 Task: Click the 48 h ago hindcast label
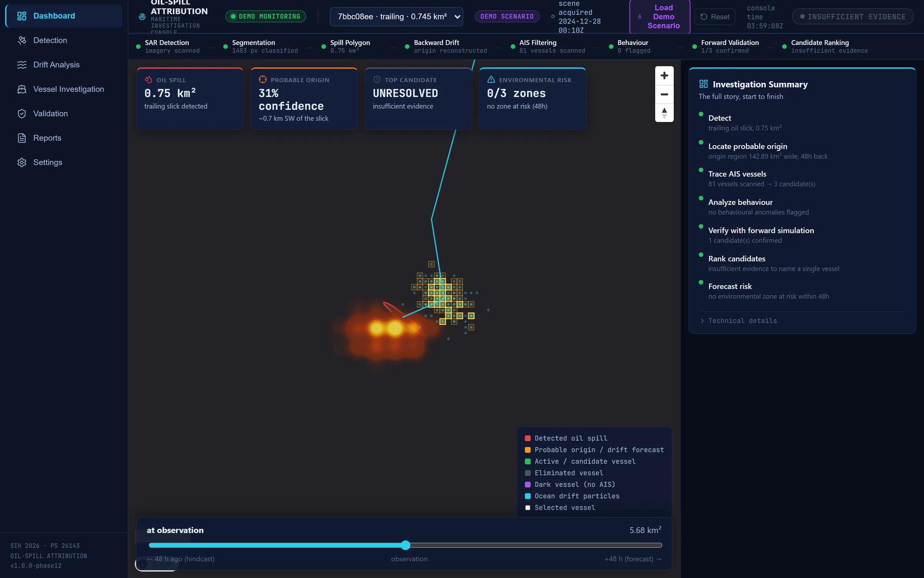[x=181, y=559]
